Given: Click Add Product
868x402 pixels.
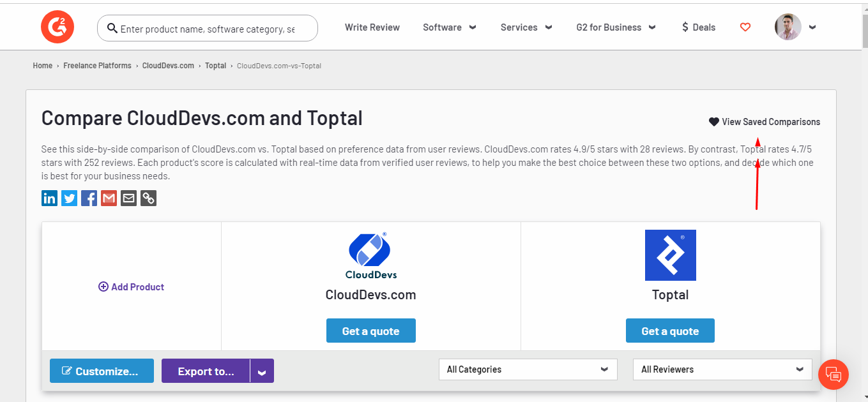Looking at the screenshot, I should click(132, 287).
